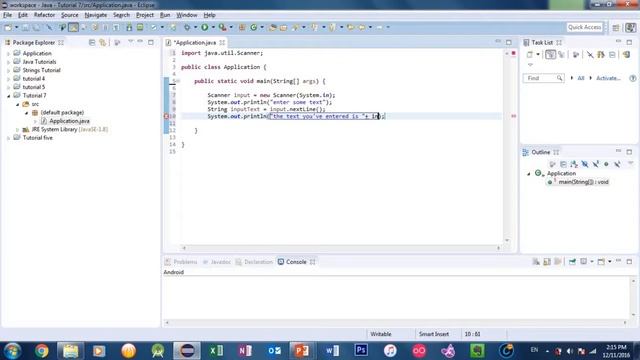Screen dimensions: 640x360
Task: Click the Task List help icon
Action: 633,78
